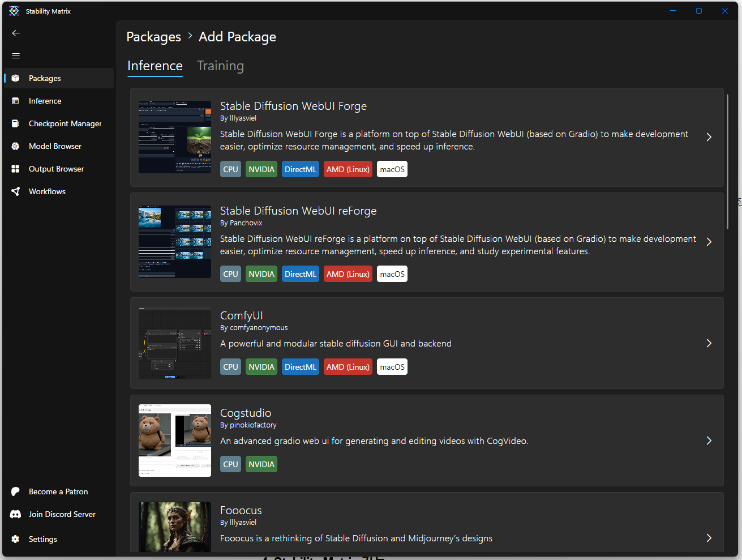Image resolution: width=742 pixels, height=560 pixels.
Task: Switch to the Training tab
Action: (x=220, y=66)
